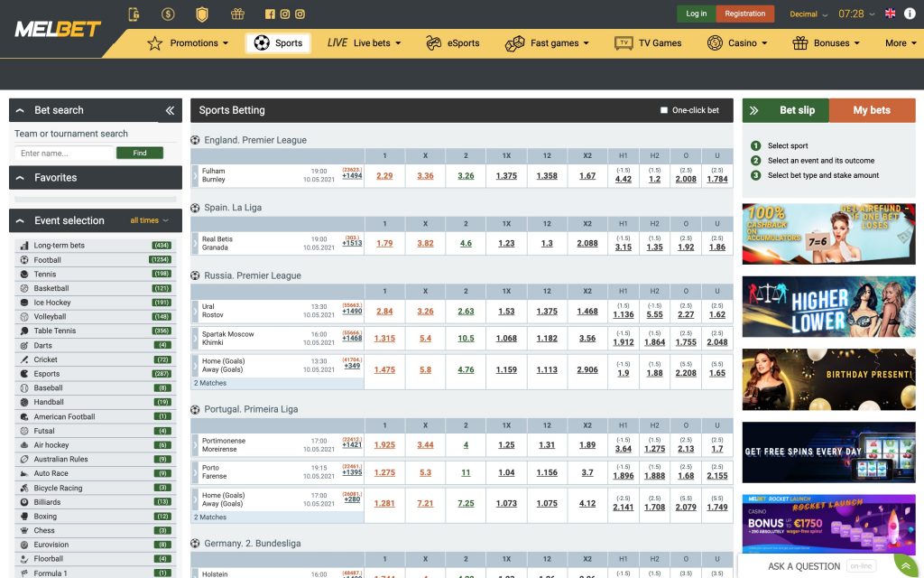The height and width of the screenshot is (578, 924).
Task: Select the Darts sport entry
Action: pyautogui.click(x=96, y=346)
